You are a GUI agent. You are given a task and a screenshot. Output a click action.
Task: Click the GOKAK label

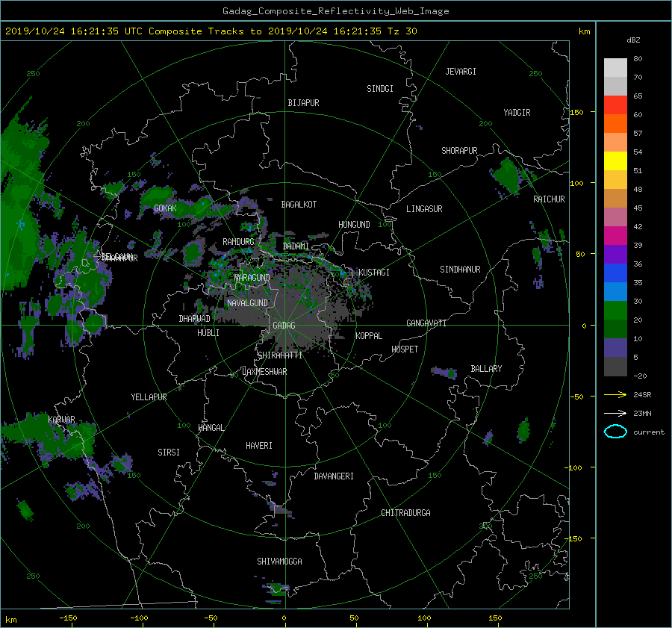(165, 208)
